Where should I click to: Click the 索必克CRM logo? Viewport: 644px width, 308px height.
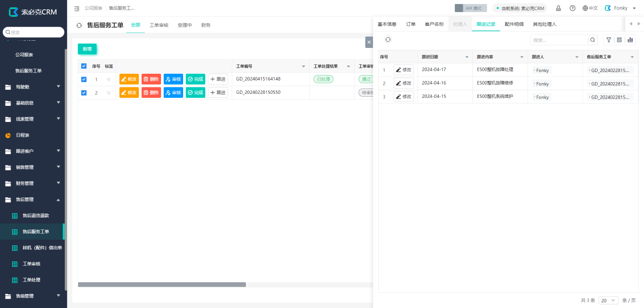pos(33,12)
